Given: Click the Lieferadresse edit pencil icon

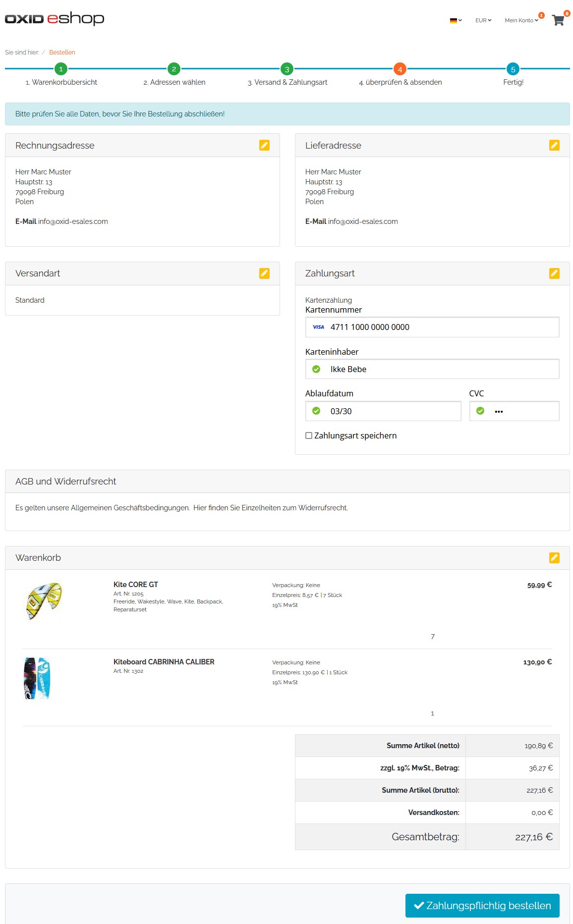Looking at the screenshot, I should point(554,145).
